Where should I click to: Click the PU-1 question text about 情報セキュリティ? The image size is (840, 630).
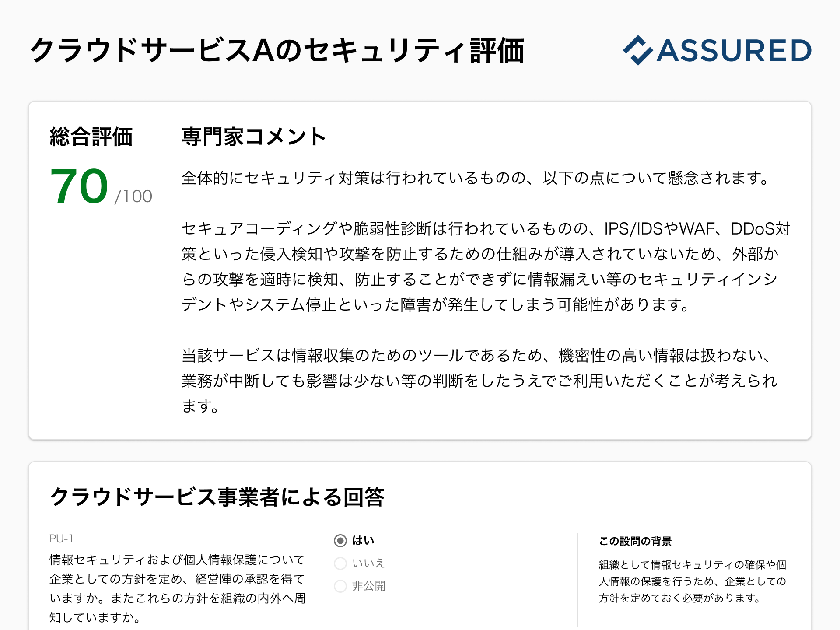177,588
